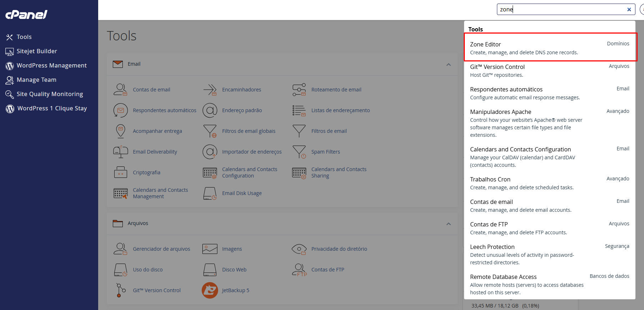Click the JetBackup 5 orange icon

pos(210,290)
